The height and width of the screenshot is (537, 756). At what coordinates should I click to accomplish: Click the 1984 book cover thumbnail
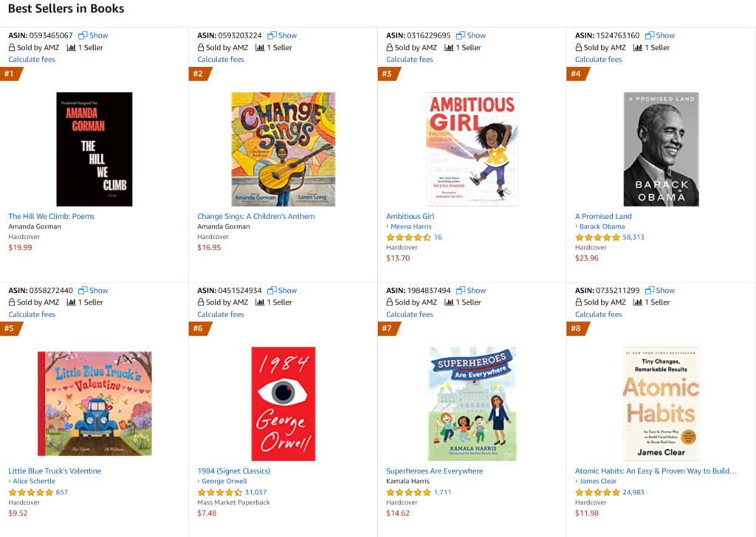(283, 403)
